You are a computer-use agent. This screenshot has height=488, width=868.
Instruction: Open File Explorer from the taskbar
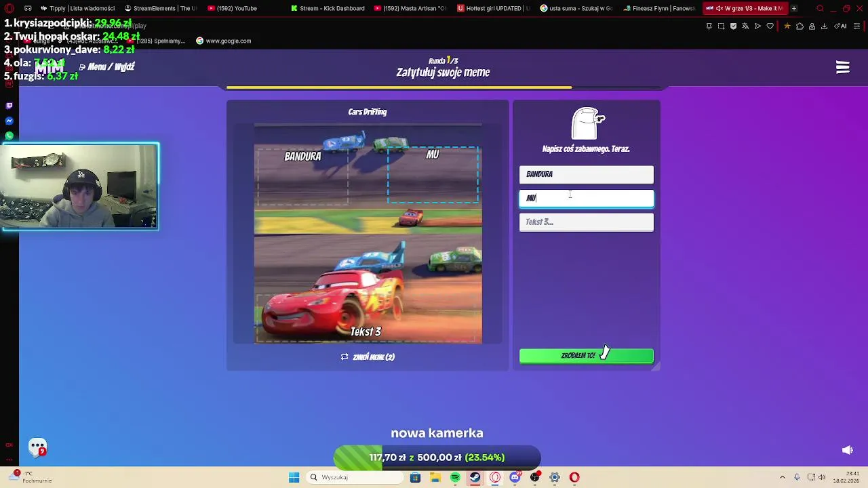(435, 477)
